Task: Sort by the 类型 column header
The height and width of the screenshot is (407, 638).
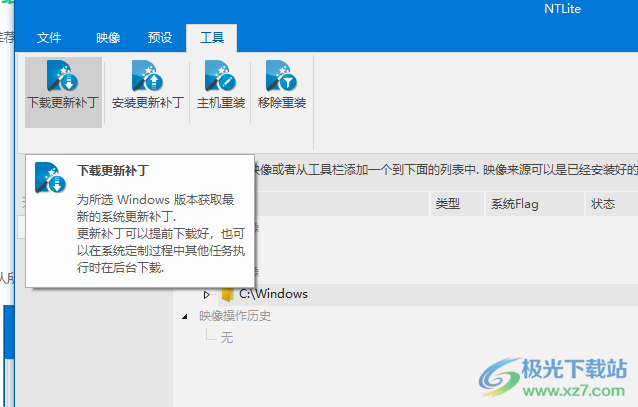Action: coord(457,204)
